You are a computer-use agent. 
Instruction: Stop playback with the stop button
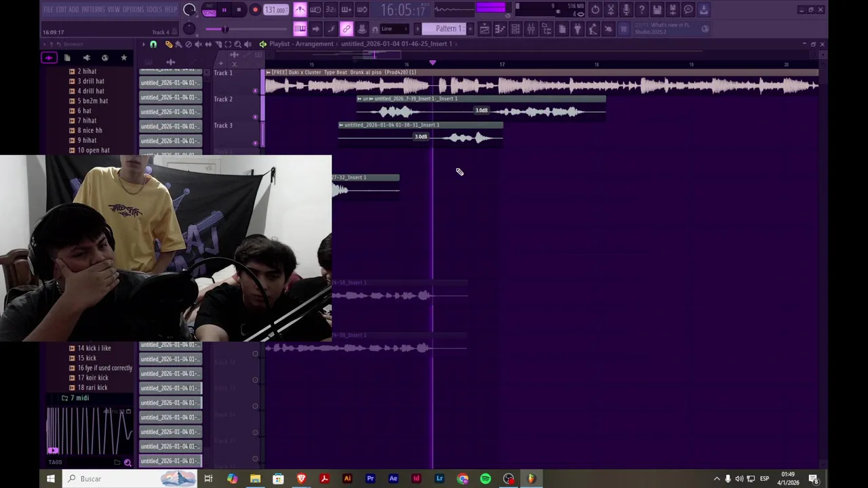tap(239, 9)
